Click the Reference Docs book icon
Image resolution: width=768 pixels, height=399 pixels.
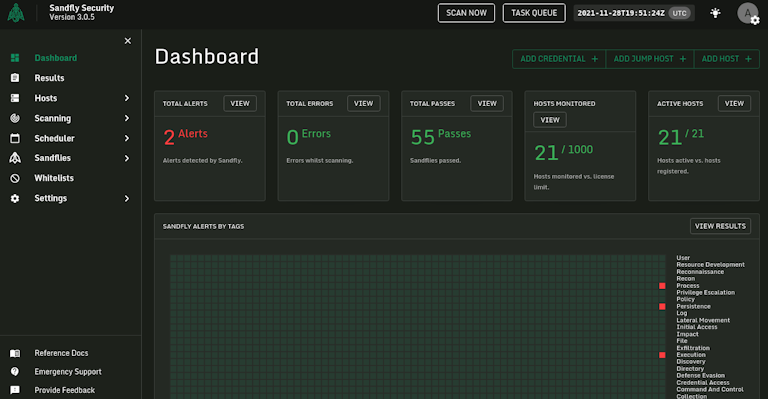[x=15, y=353]
